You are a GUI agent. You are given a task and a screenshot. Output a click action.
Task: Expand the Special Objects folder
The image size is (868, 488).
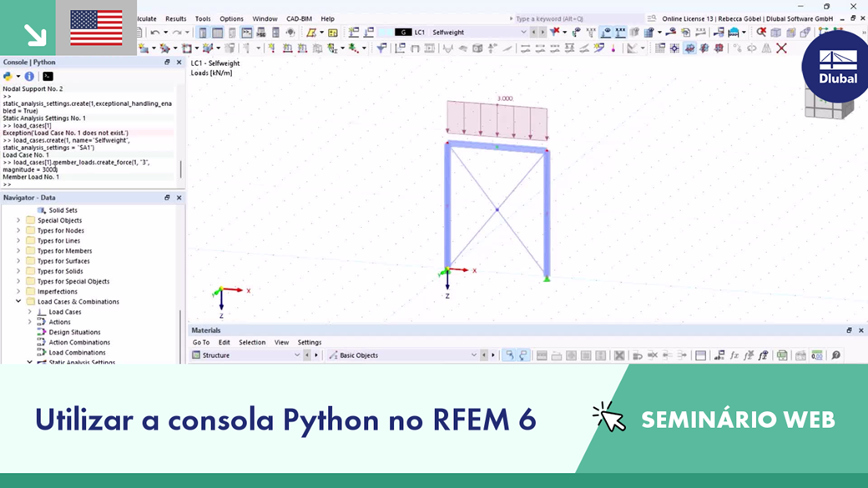(x=18, y=220)
